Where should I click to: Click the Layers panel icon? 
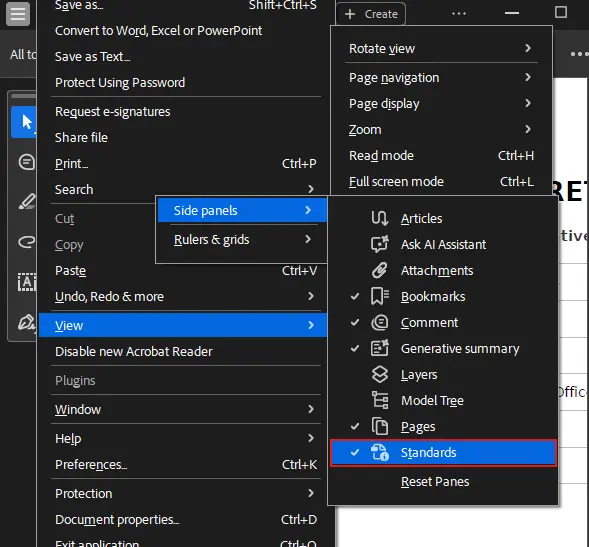tap(379, 374)
